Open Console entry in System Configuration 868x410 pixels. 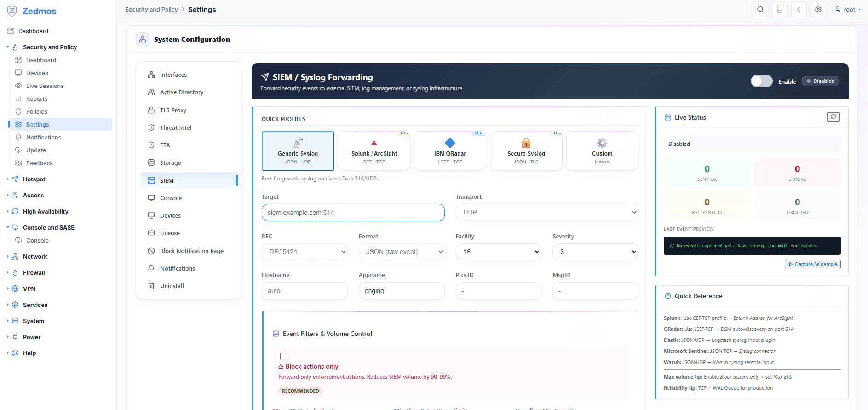pyautogui.click(x=189, y=198)
